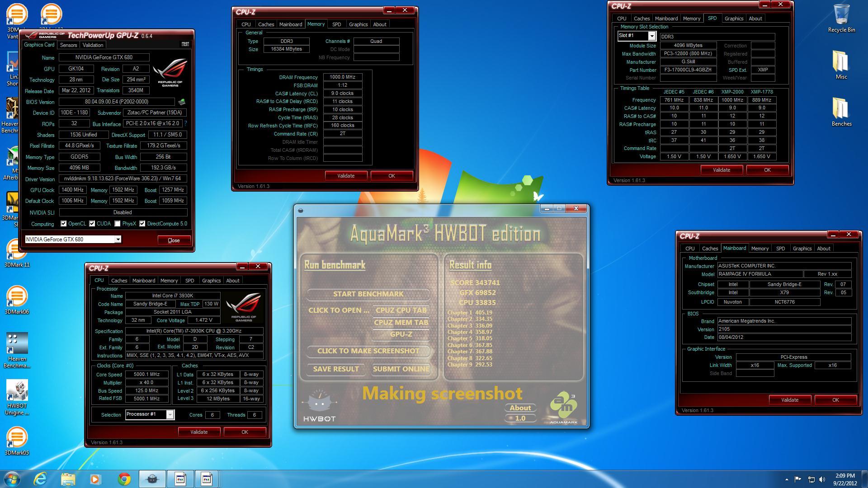Click the RAMPAGE IV FORMULA model field
This screenshot has width=868, height=488.
[759, 274]
